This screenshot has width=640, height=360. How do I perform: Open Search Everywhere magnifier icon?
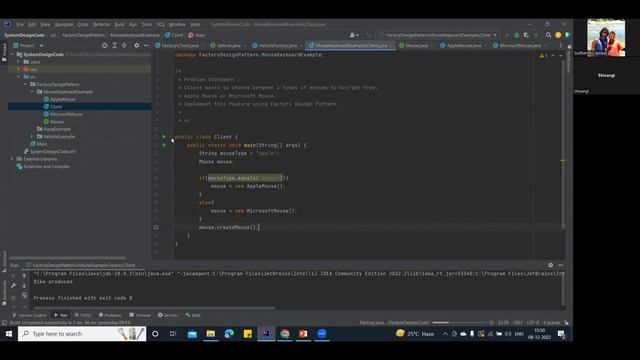tap(548, 35)
